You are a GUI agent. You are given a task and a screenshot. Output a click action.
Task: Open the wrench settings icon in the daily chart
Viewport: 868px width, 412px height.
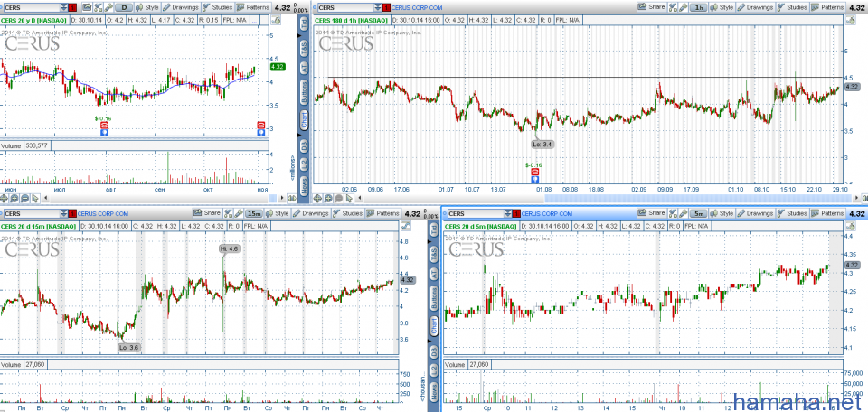coord(109,8)
